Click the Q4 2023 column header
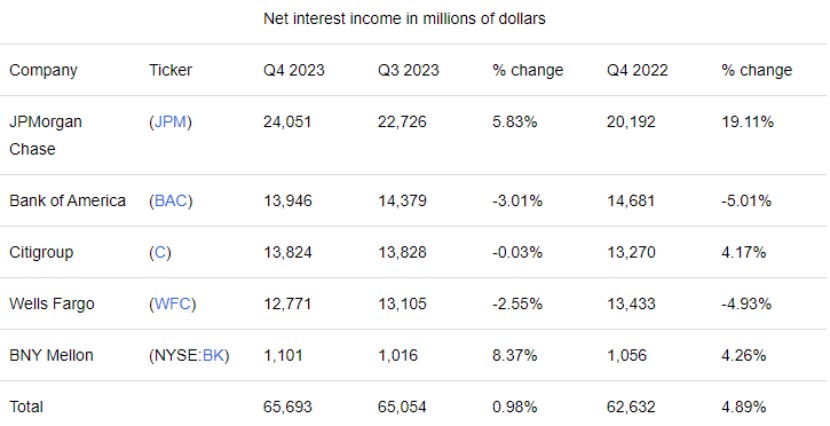Image resolution: width=830 pixels, height=426 pixels. click(x=294, y=70)
